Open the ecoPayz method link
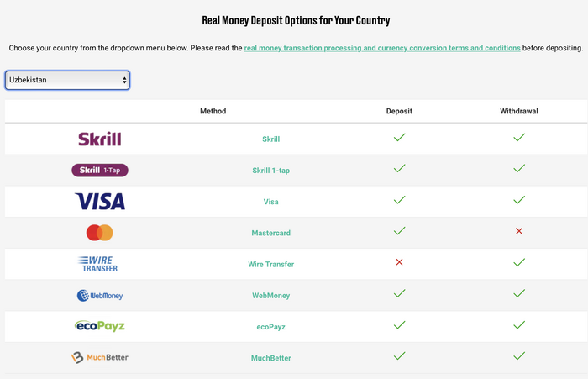The image size is (588, 379). point(270,327)
